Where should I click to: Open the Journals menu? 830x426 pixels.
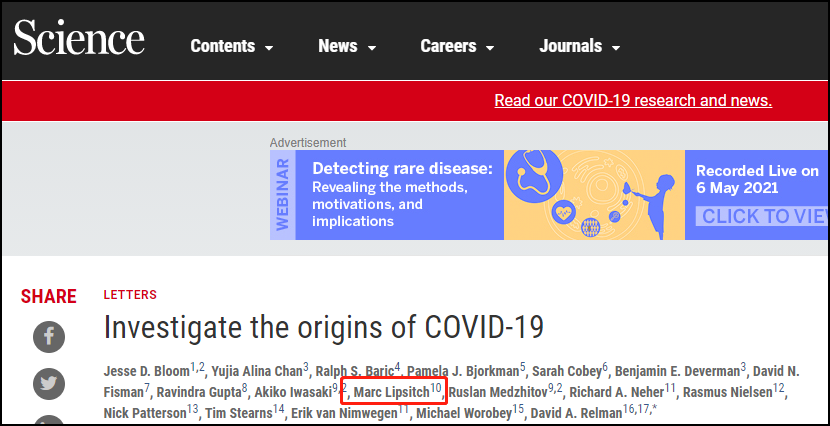coord(580,46)
